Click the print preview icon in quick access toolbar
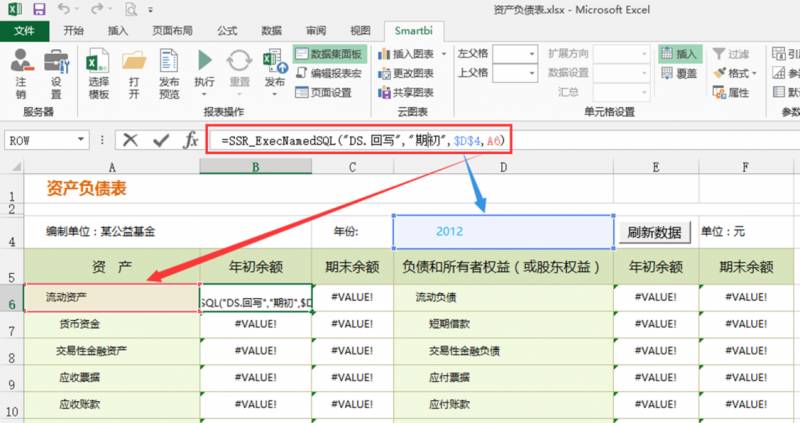The image size is (800, 423). [x=131, y=9]
